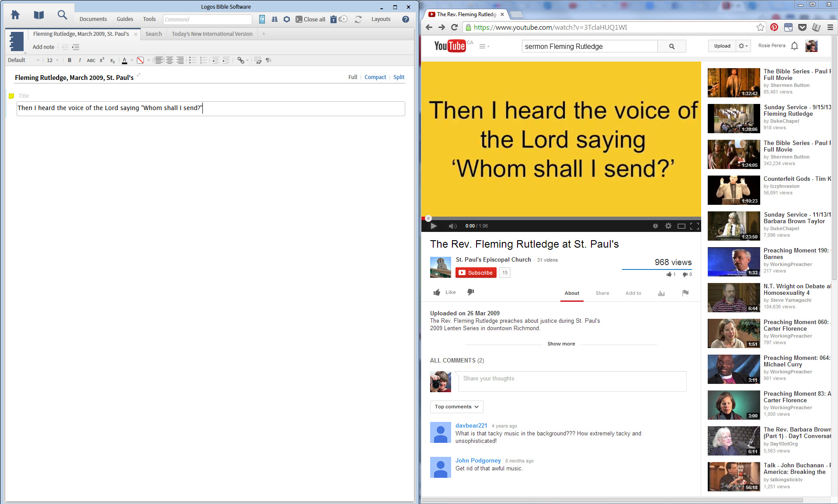Apply small caps ABC formatting
The height and width of the screenshot is (504, 838).
(x=91, y=60)
